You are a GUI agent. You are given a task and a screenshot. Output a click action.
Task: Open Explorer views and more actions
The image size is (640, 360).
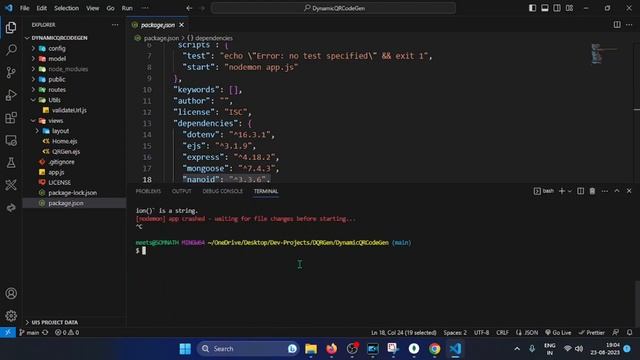pyautogui.click(x=115, y=25)
